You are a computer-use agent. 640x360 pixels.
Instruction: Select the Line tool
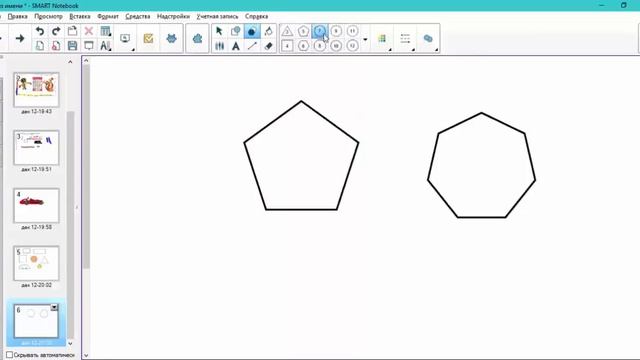252,46
